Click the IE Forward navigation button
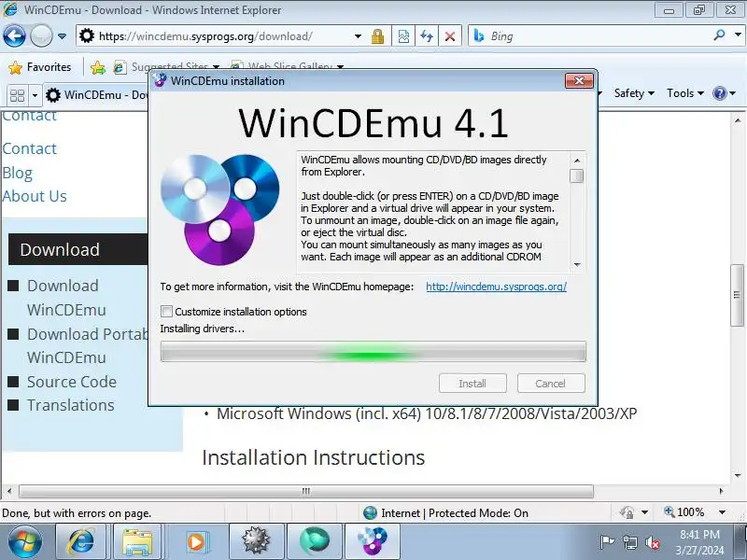The width and height of the screenshot is (747, 560). [41, 35]
